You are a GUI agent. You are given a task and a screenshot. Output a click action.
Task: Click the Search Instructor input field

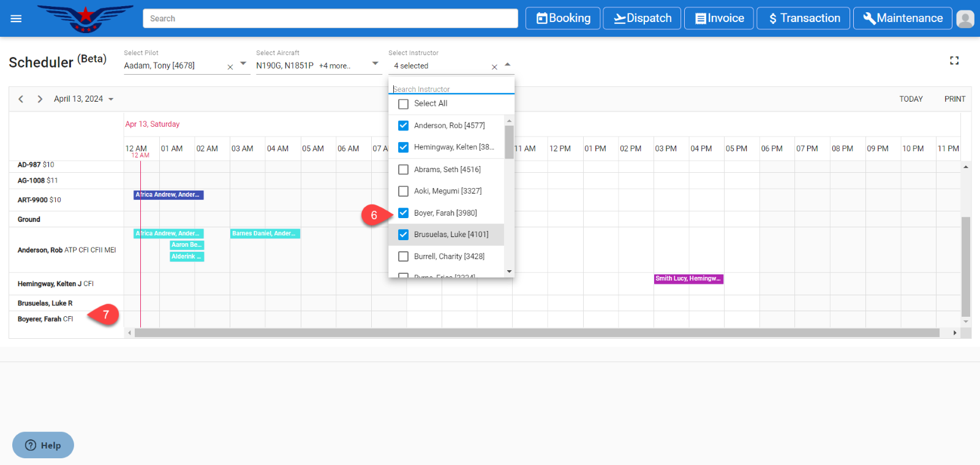click(451, 89)
